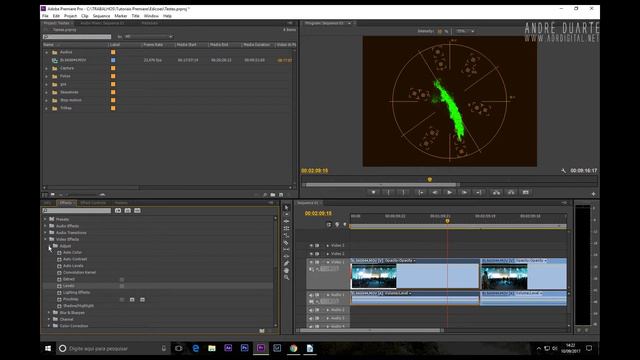
Task: Expand the Video 2 track
Action: (328, 254)
